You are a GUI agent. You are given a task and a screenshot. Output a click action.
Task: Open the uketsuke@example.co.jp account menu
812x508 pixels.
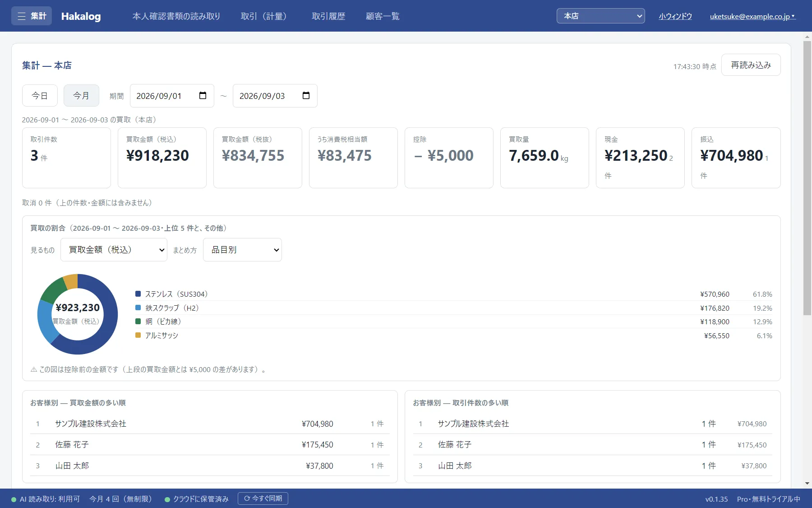752,16
